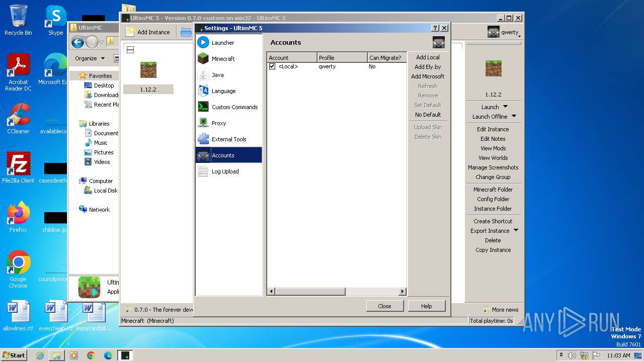
Task: Toggle the <Local> account checkbox
Action: (x=272, y=66)
